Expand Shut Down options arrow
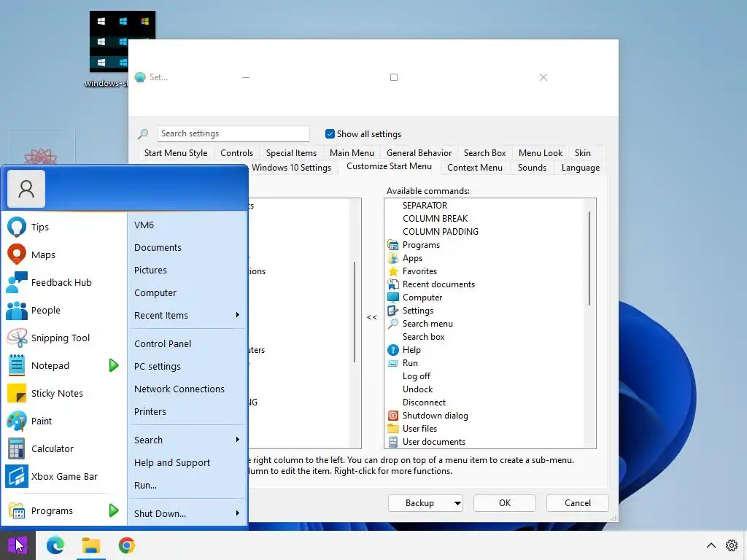 (x=237, y=513)
